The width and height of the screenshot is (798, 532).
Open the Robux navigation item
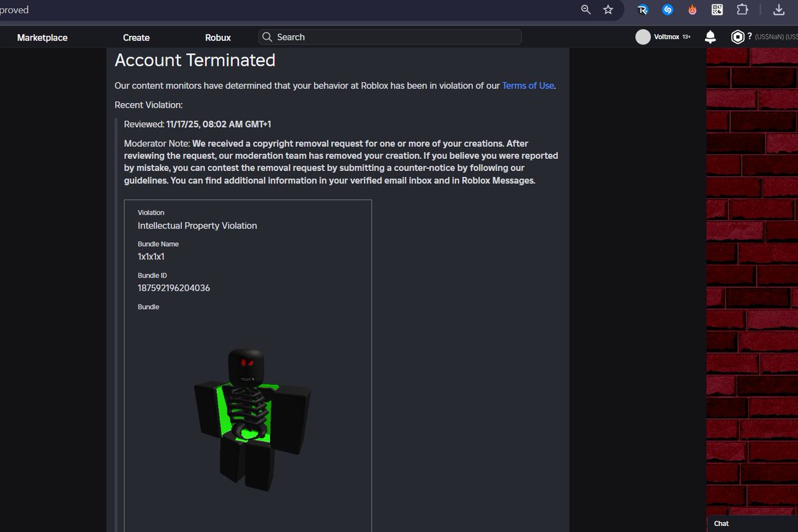pos(218,38)
